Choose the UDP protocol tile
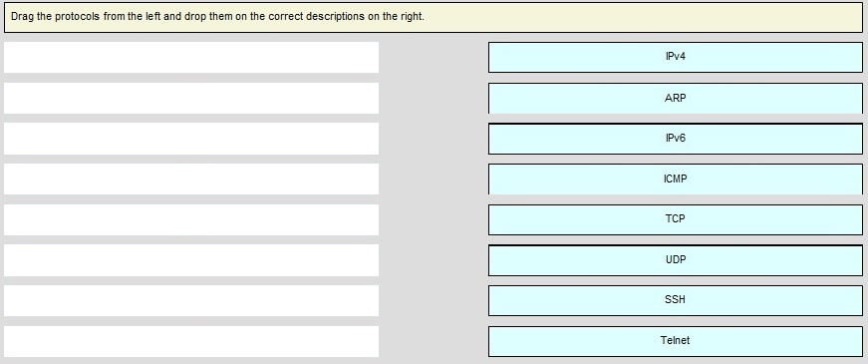868x364 pixels. click(x=676, y=260)
